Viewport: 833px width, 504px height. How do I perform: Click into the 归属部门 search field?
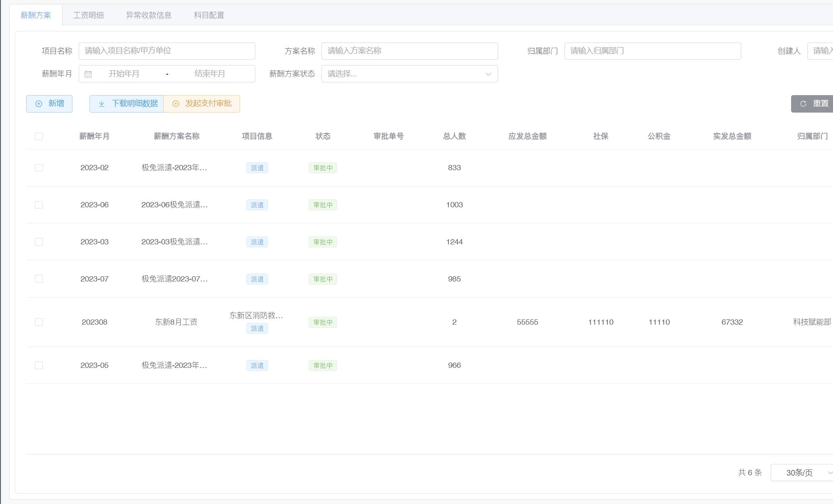pos(652,51)
